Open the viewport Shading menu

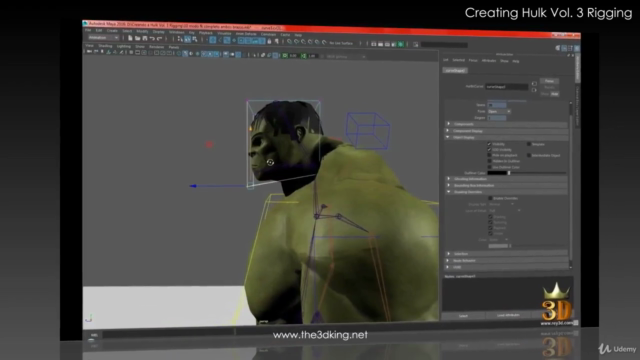click(105, 46)
